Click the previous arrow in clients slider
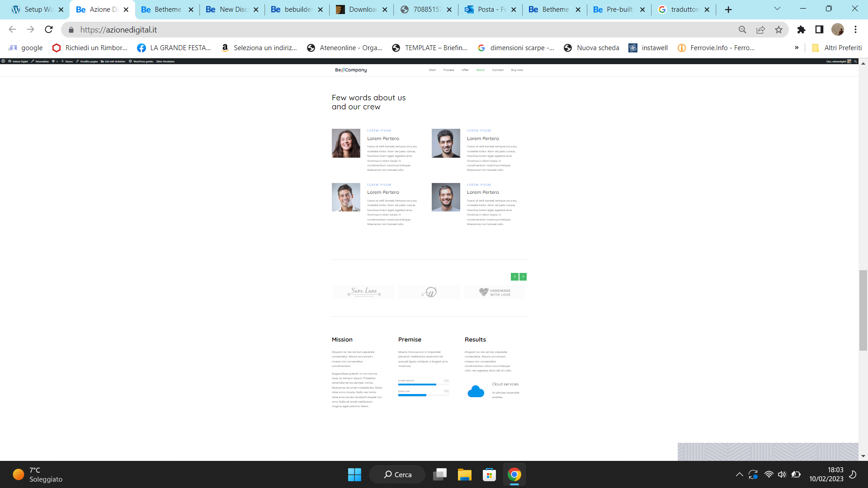The height and width of the screenshot is (488, 868). click(x=514, y=277)
